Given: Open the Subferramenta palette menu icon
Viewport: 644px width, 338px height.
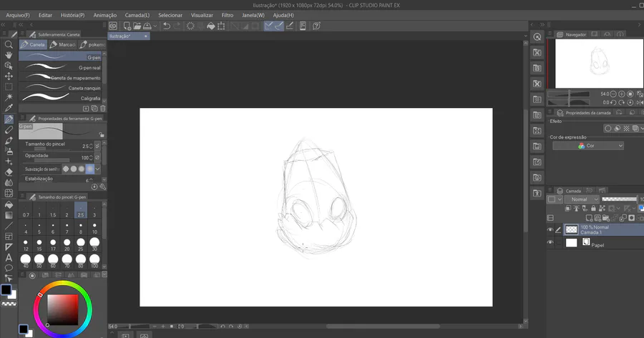Looking at the screenshot, I should 23,34.
